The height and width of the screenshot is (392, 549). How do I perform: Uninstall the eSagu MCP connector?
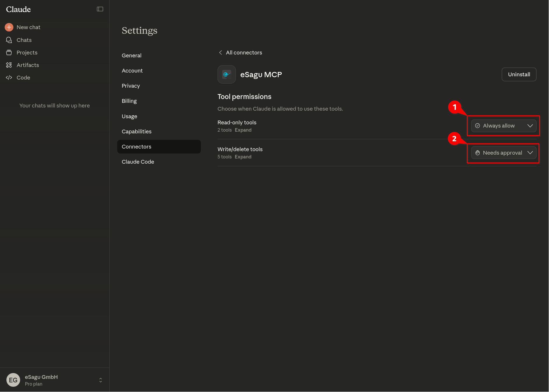click(x=519, y=75)
